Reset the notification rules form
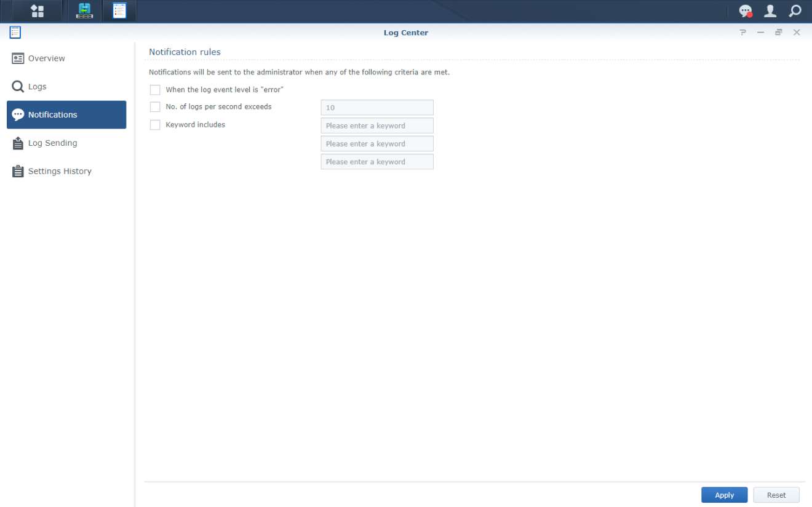This screenshot has width=812, height=507. click(776, 495)
